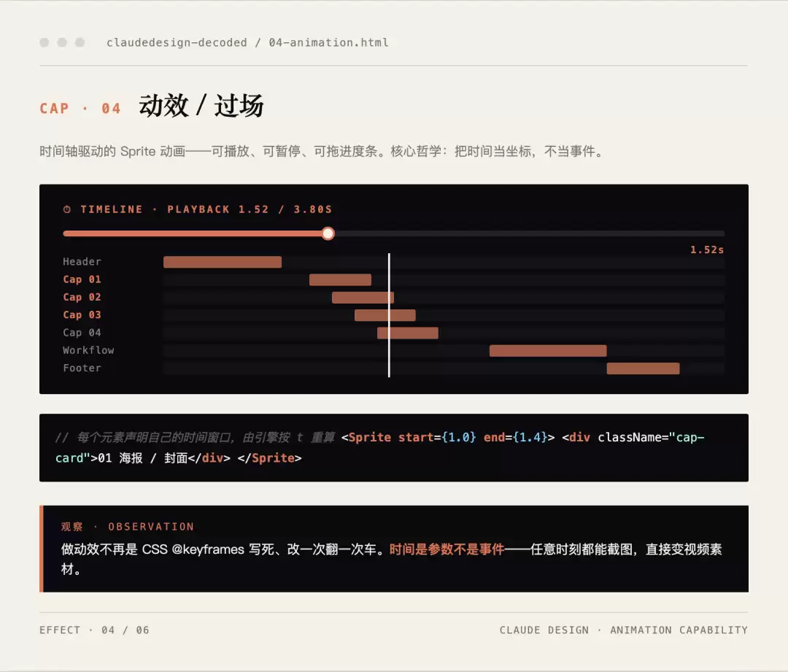Select the Cap 01 timeline bar

click(340, 279)
